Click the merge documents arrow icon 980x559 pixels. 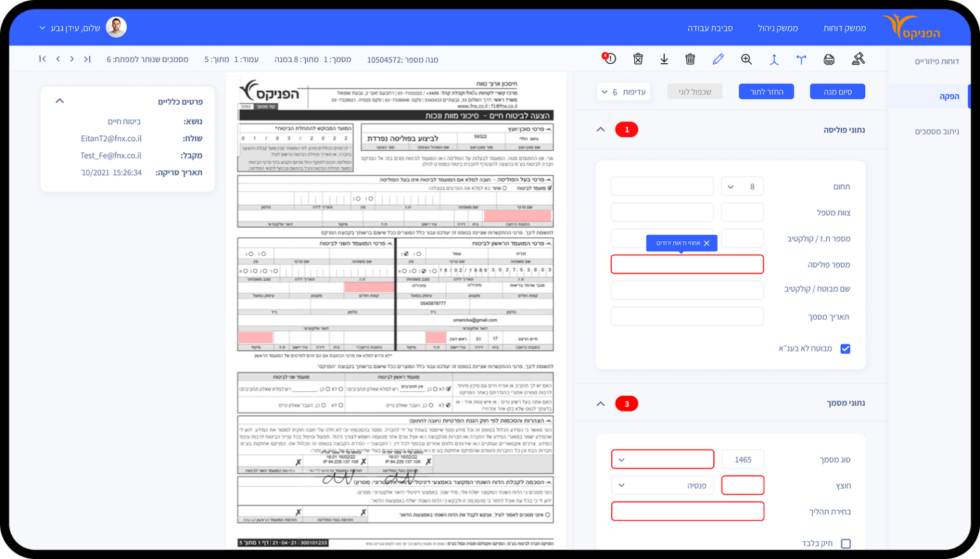[774, 59]
